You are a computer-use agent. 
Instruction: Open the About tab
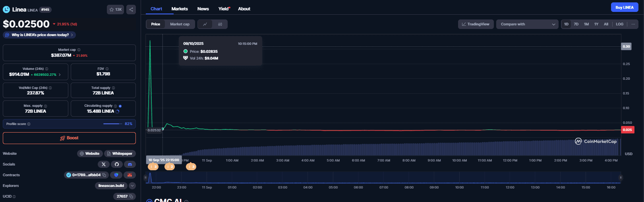[x=244, y=9]
